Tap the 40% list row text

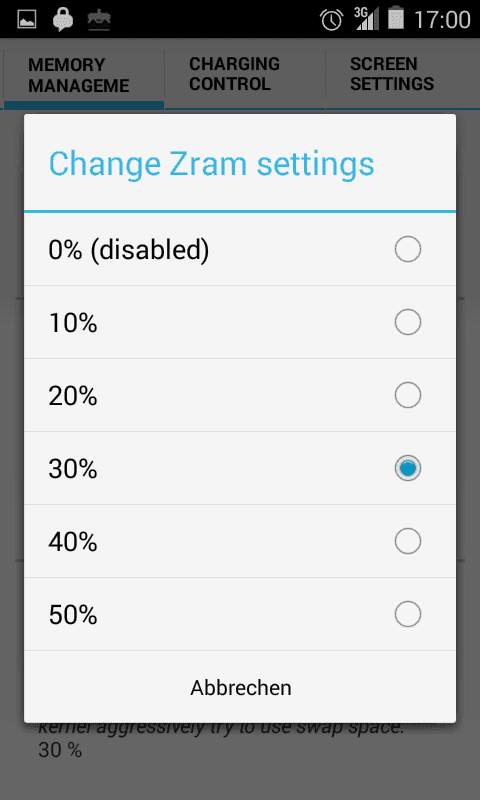(73, 542)
